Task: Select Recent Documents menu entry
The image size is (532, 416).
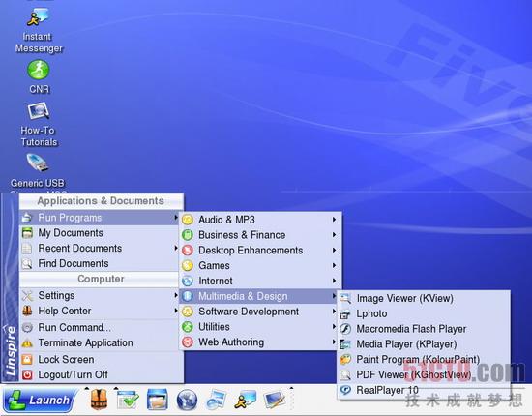Action: [x=100, y=248]
